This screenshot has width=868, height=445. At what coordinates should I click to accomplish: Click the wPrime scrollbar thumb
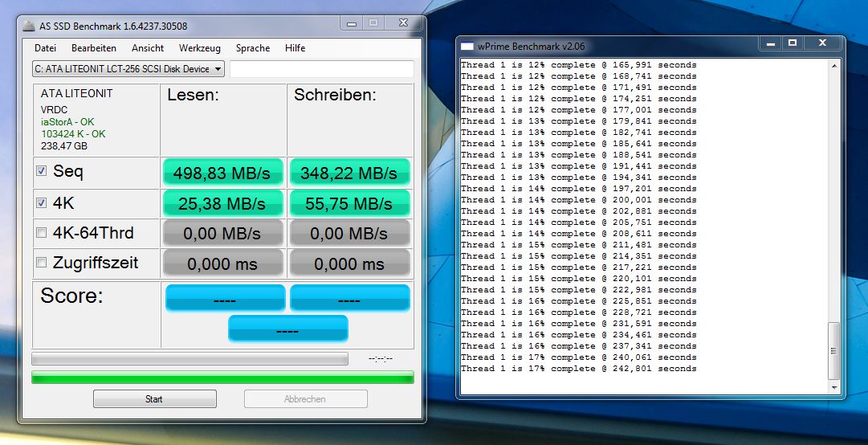click(x=834, y=351)
